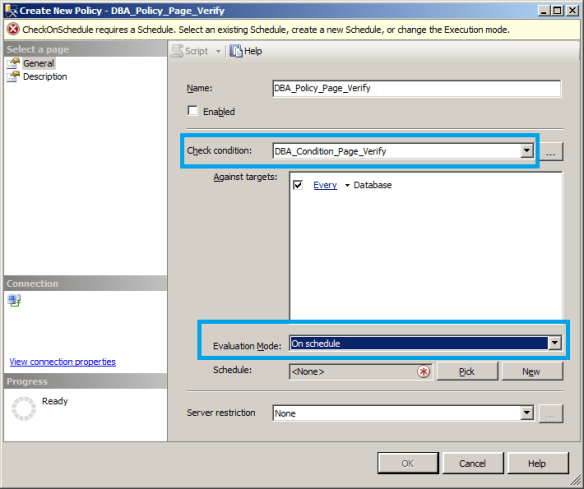Open View connection properties link

pos(63,362)
